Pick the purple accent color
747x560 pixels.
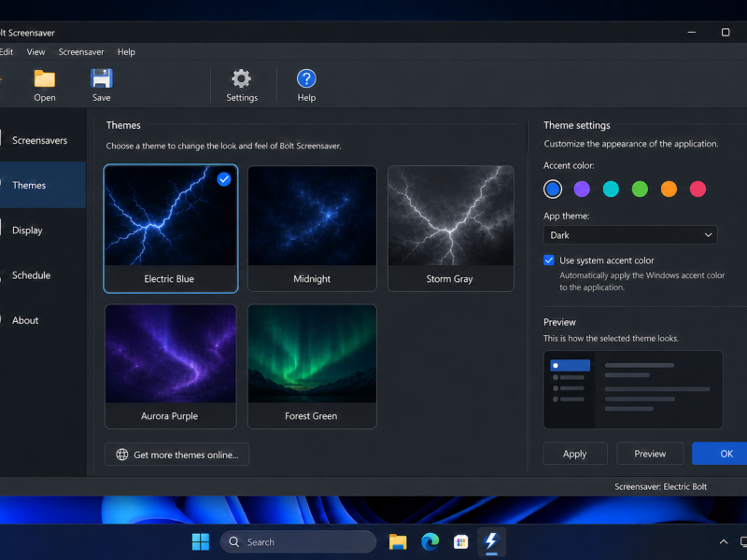(x=582, y=189)
